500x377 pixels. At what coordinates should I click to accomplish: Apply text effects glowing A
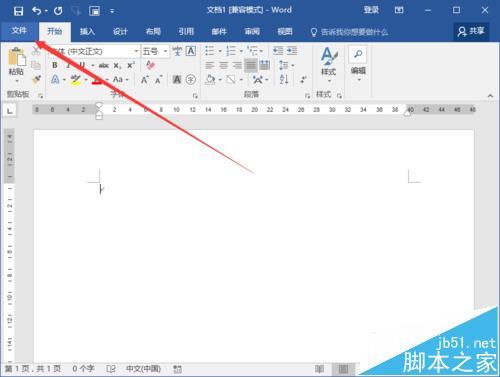coord(55,79)
